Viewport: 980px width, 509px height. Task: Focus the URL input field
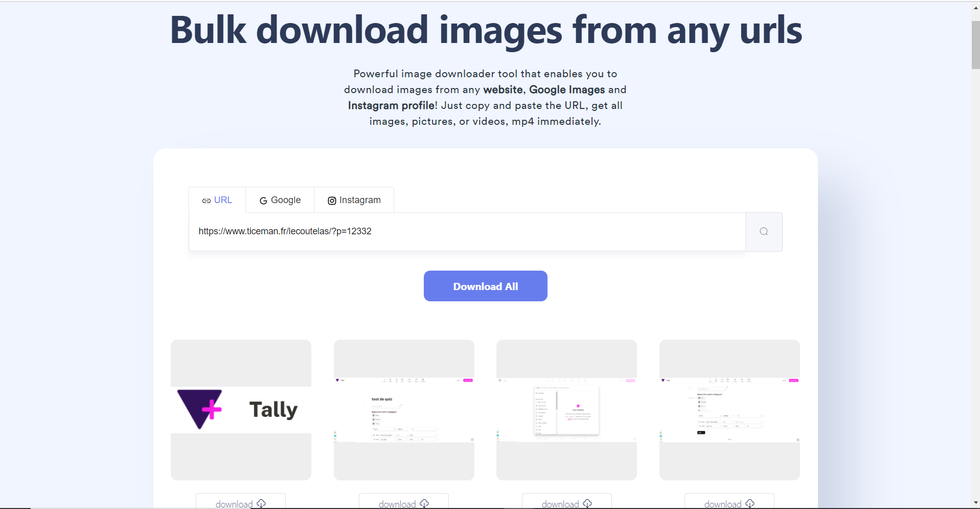pos(467,232)
